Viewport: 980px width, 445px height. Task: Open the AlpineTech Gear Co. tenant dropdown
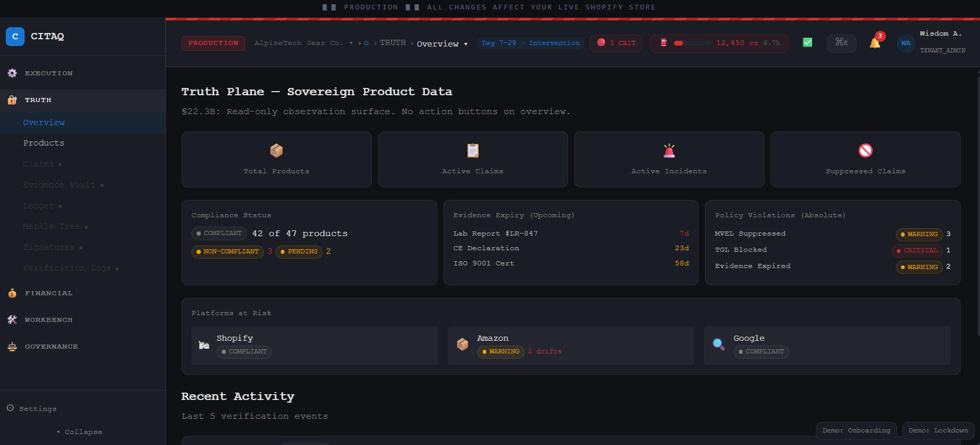coord(304,43)
